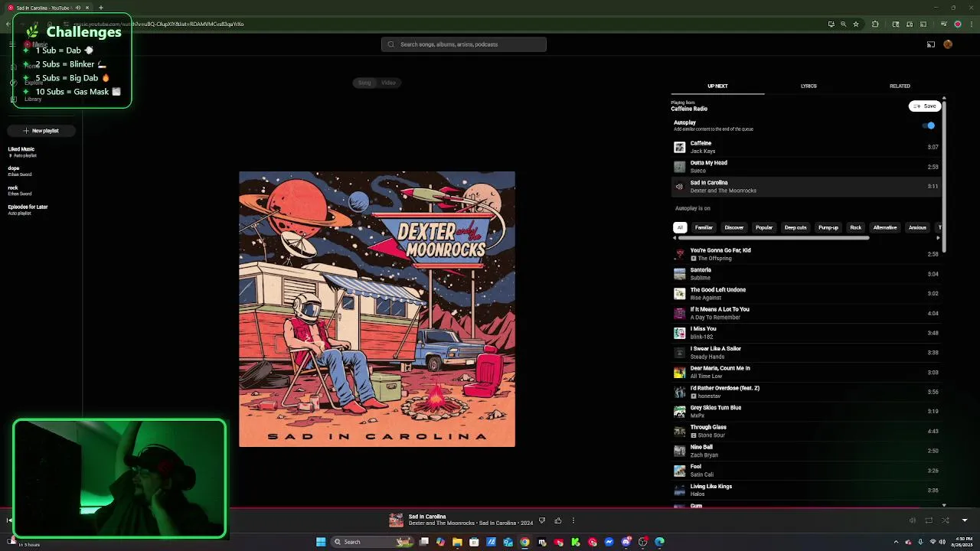The image size is (980, 551).
Task: Click the queue panel vertical scrollbar
Action: coord(944,175)
